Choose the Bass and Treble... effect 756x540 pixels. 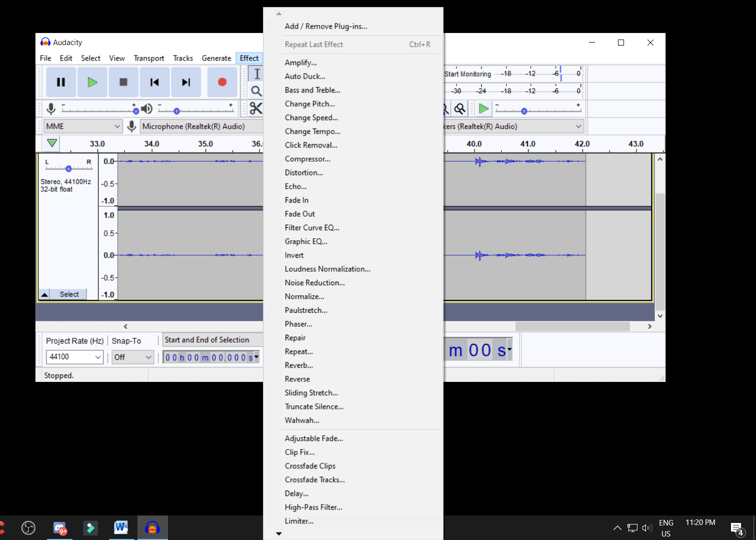(353, 90)
